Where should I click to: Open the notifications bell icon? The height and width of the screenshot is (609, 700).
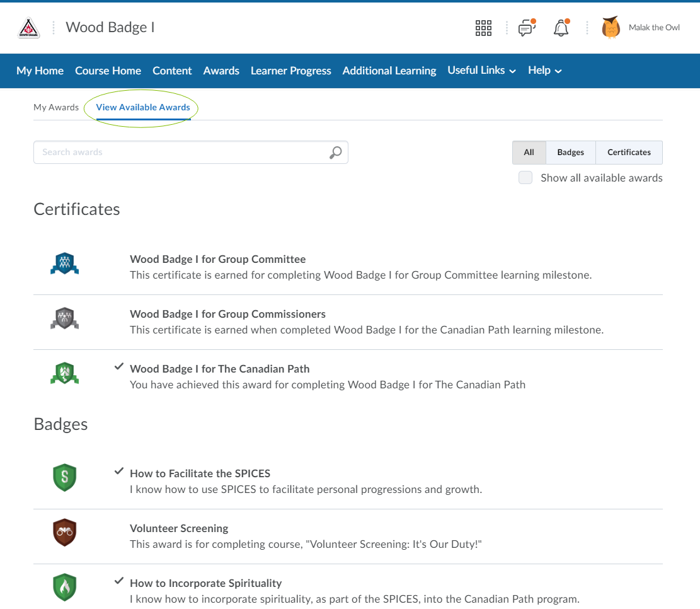click(561, 28)
